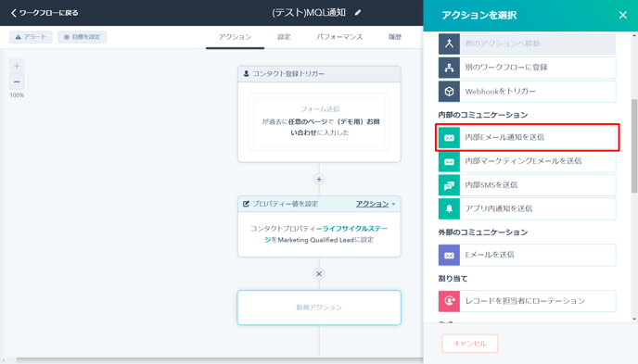Image resolution: width=638 pixels, height=364 pixels.
Task: Switch to the 設定 tab
Action: click(284, 37)
